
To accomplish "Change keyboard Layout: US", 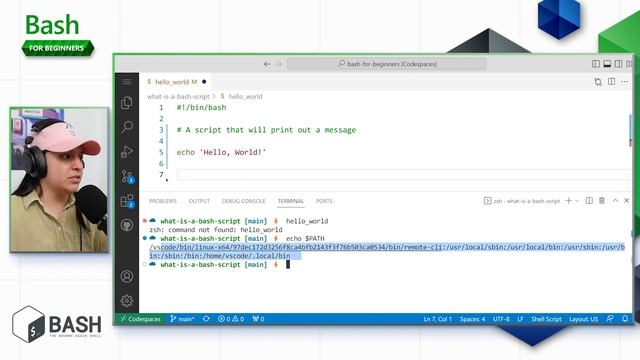I will coord(584,319).
